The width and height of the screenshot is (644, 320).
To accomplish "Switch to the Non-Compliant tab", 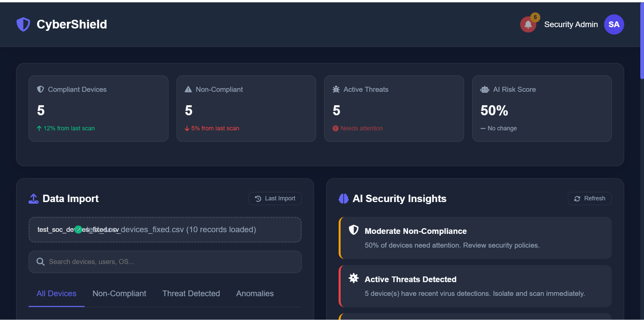I will (x=119, y=294).
